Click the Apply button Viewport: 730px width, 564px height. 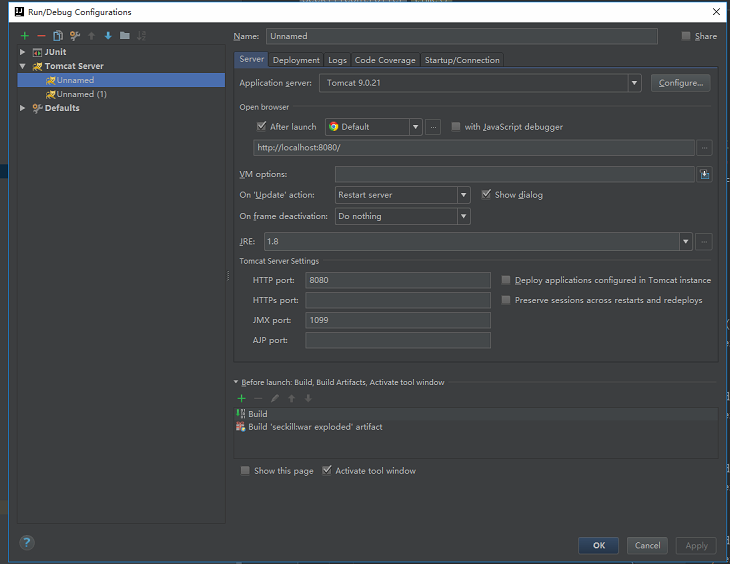pos(696,545)
